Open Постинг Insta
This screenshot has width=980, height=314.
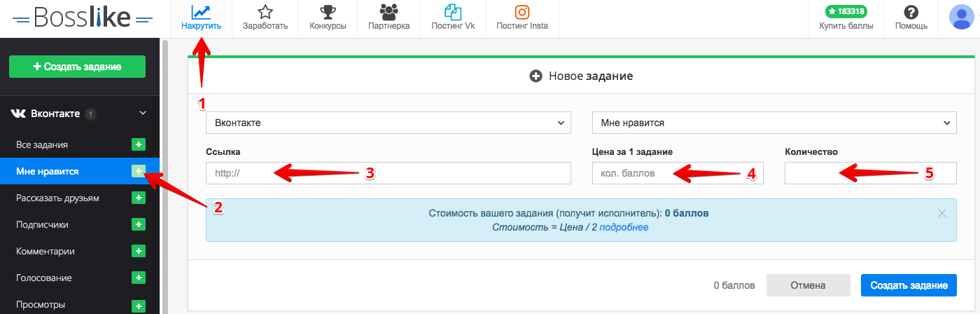click(x=521, y=19)
